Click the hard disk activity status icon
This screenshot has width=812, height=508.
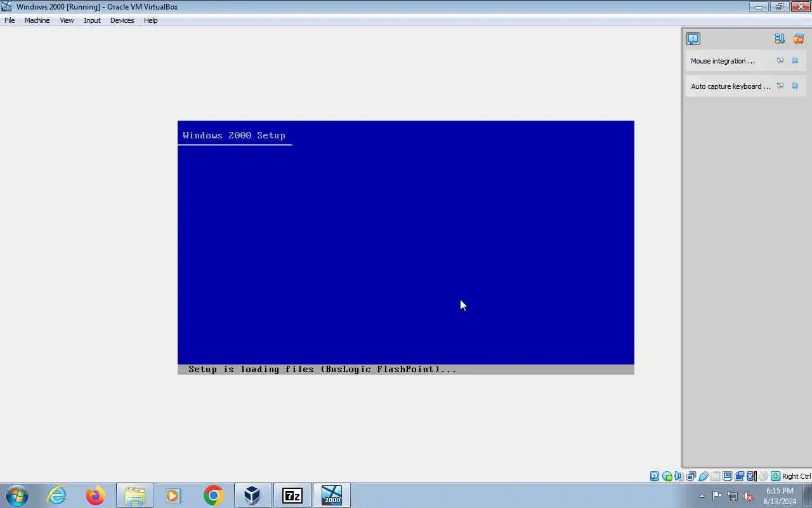654,476
